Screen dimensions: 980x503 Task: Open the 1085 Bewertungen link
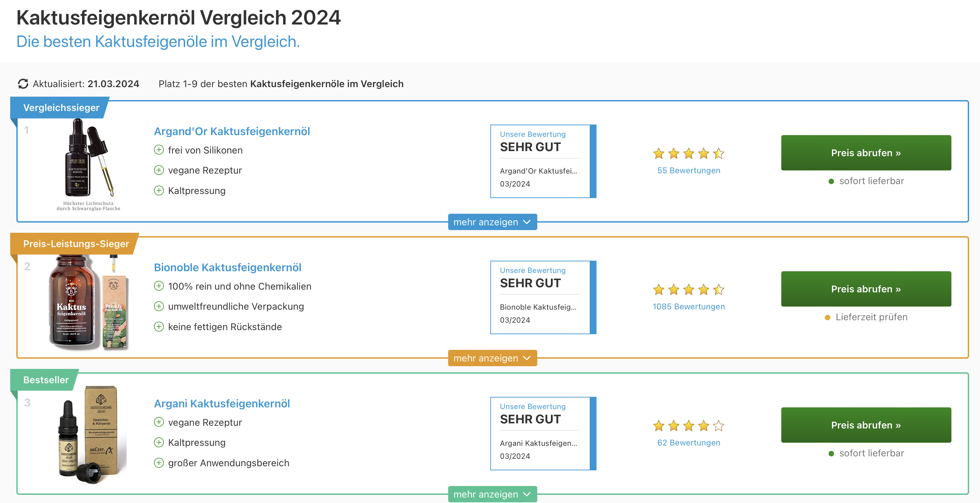tap(689, 306)
